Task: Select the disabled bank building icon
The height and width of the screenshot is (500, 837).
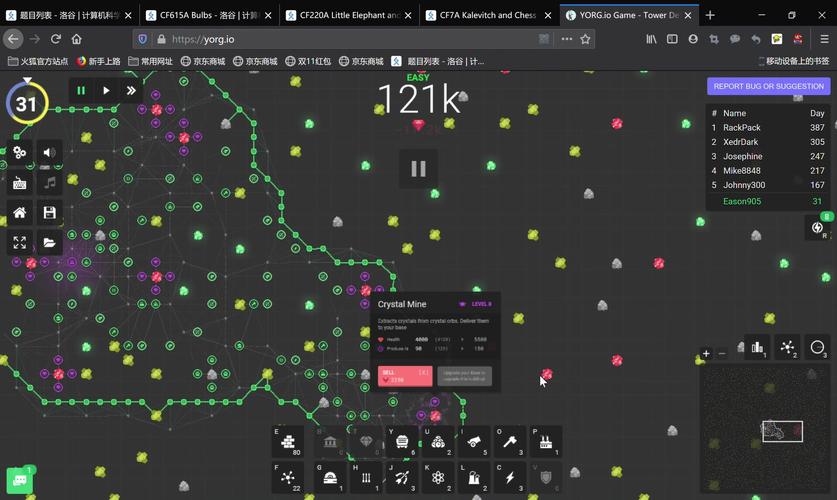Action: [x=330, y=441]
